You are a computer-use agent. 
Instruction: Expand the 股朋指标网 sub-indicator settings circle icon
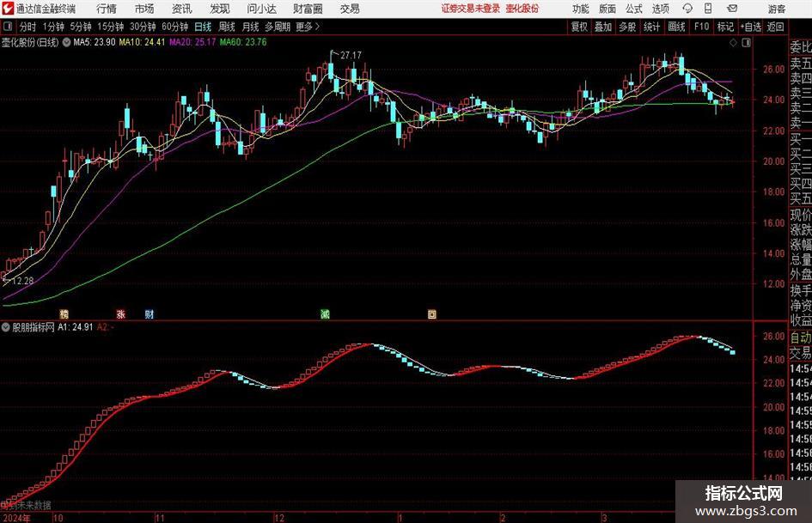6,327
